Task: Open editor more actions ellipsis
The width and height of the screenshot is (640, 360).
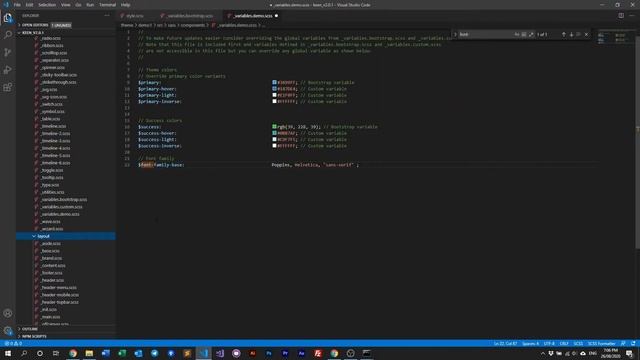Action: (x=632, y=16)
